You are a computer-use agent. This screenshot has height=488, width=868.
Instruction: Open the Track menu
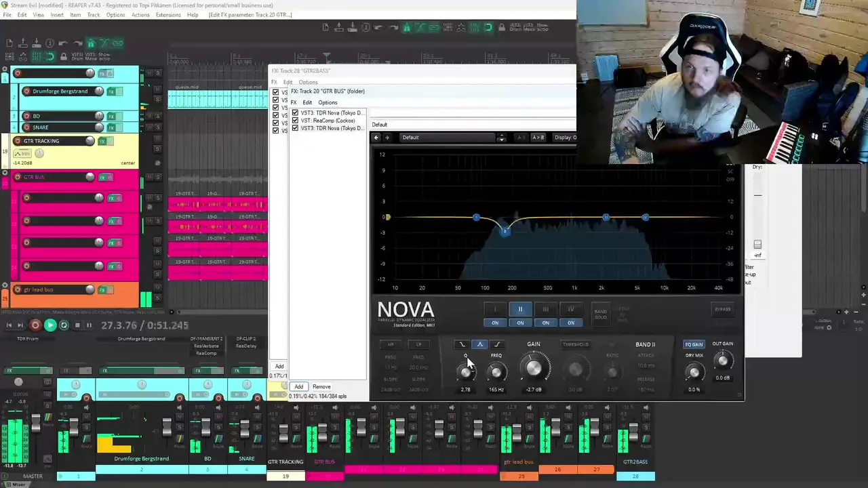click(94, 15)
